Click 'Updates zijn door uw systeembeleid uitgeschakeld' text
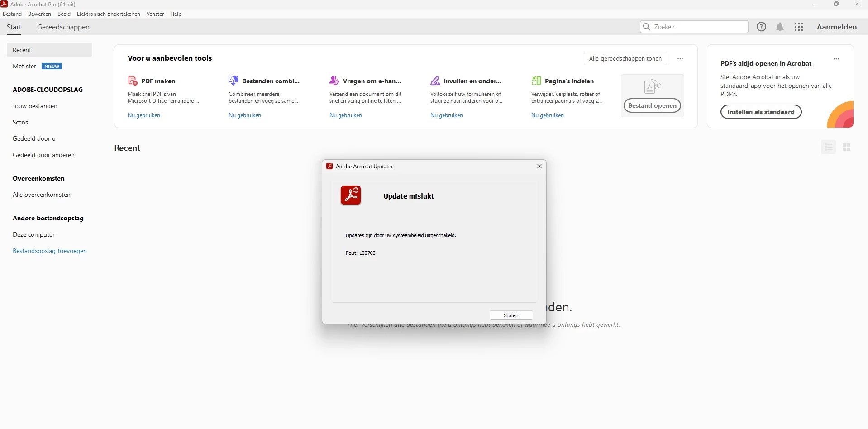Image resolution: width=868 pixels, height=429 pixels. (401, 235)
